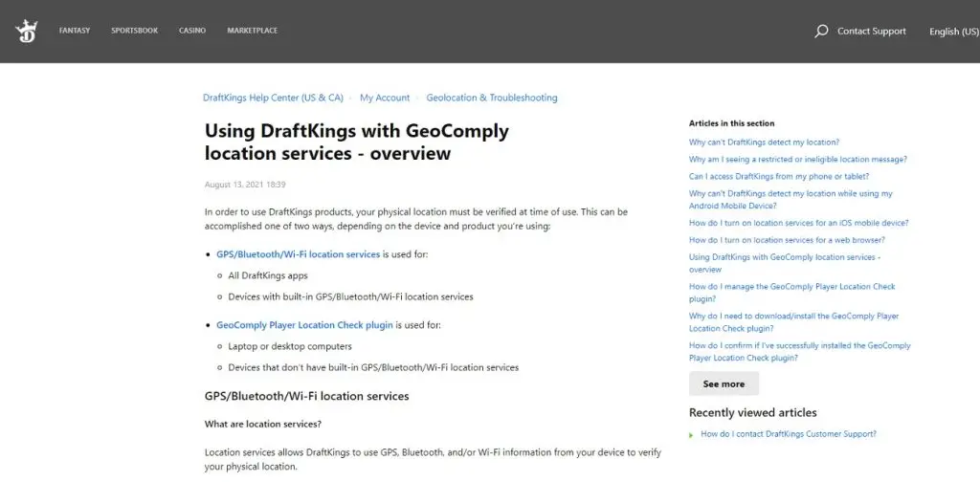Click the See more button
This screenshot has width=980, height=482.
click(724, 384)
